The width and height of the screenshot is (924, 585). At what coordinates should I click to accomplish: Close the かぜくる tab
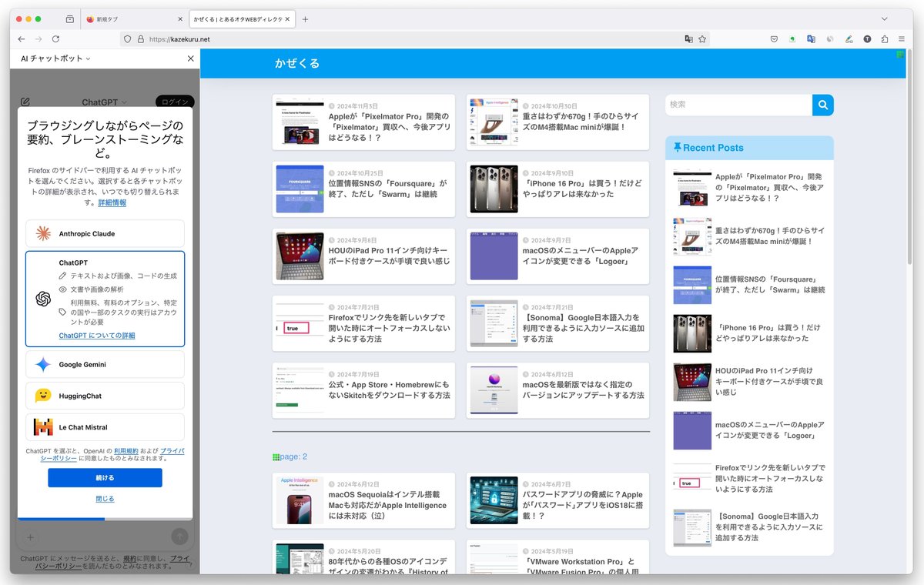[x=288, y=18]
